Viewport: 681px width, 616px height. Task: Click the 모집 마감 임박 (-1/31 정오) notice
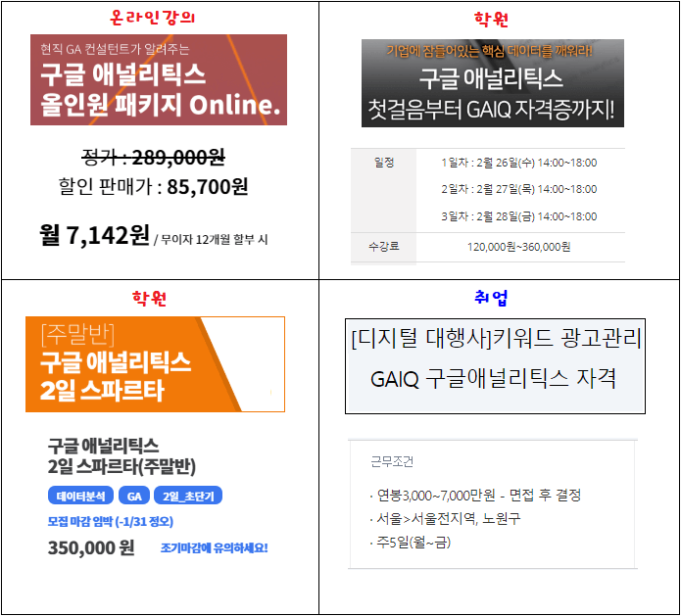pyautogui.click(x=111, y=521)
